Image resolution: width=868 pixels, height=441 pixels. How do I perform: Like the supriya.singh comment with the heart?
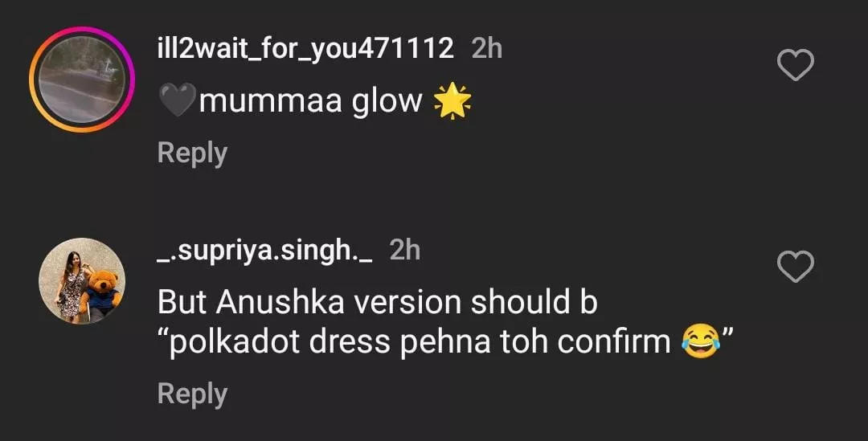pos(796,267)
